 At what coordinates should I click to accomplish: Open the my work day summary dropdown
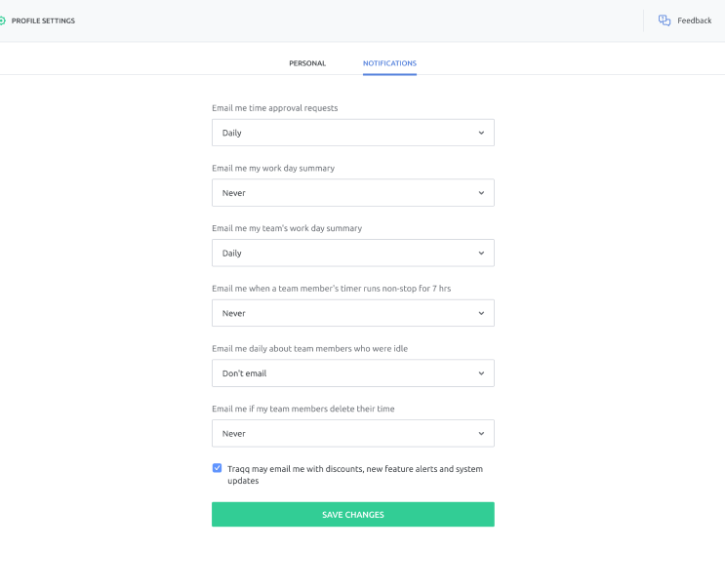pos(353,193)
